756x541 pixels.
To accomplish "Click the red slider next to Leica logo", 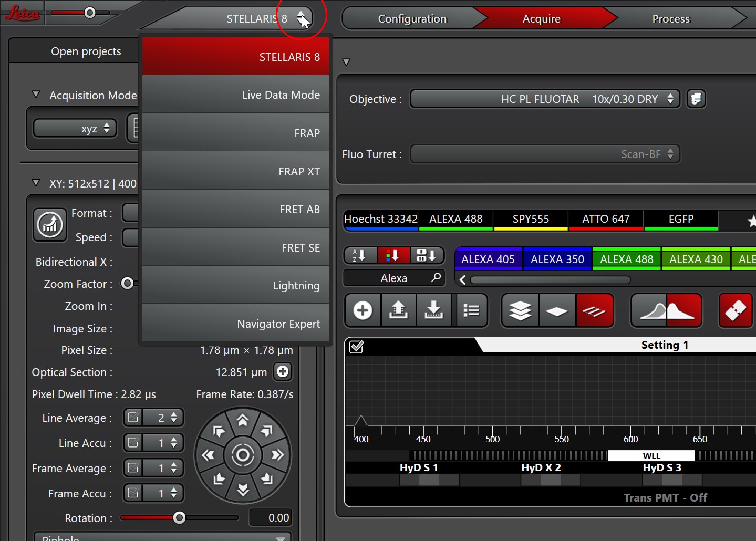I will [80, 13].
